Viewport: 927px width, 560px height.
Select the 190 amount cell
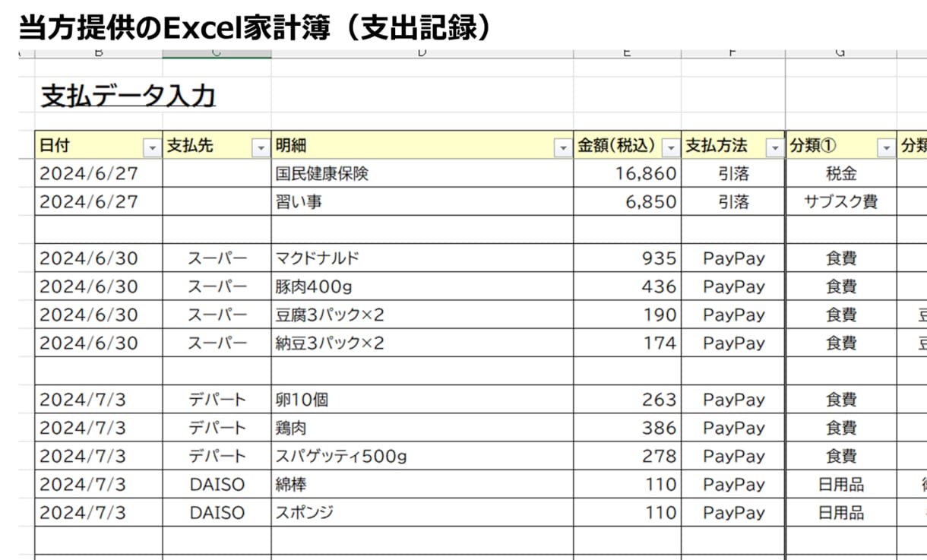[628, 315]
